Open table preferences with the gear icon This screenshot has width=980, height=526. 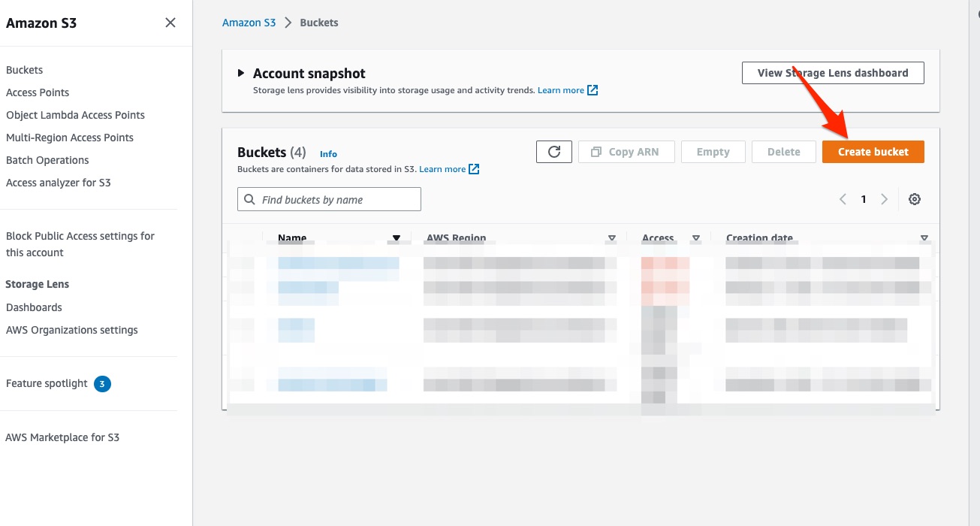915,198
